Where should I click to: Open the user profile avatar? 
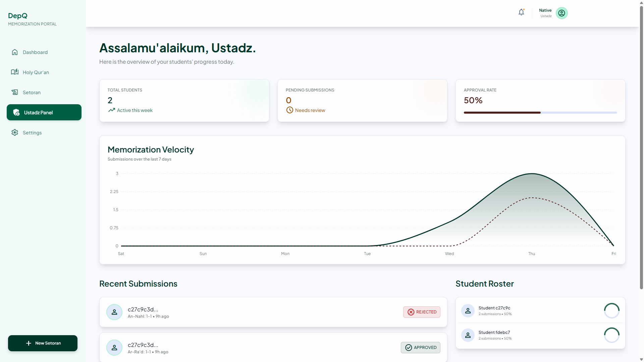561,13
